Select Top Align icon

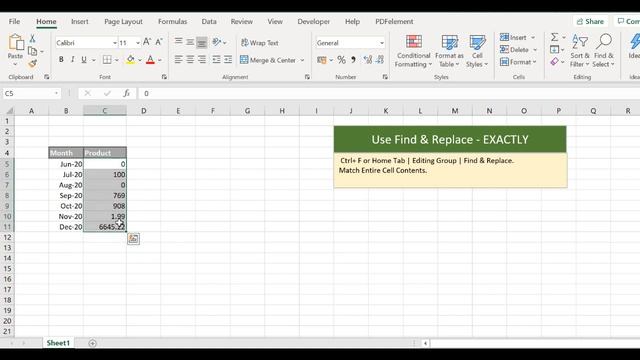click(178, 42)
